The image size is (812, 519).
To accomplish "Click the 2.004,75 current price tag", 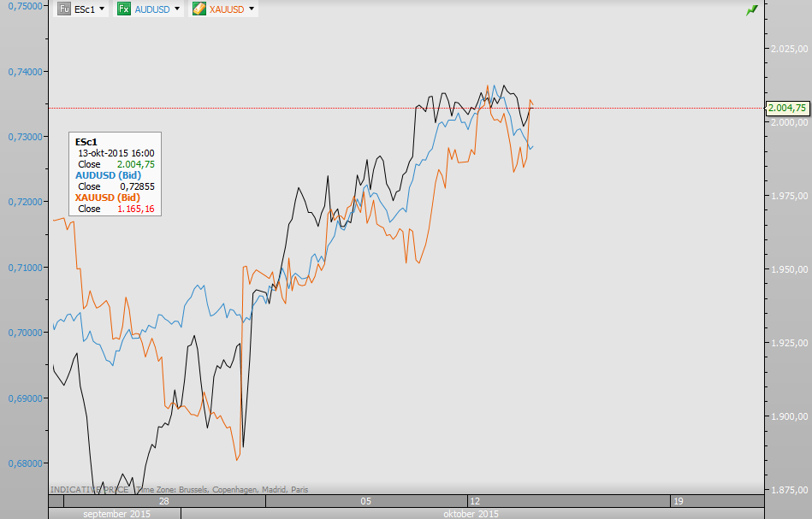I will (786, 108).
